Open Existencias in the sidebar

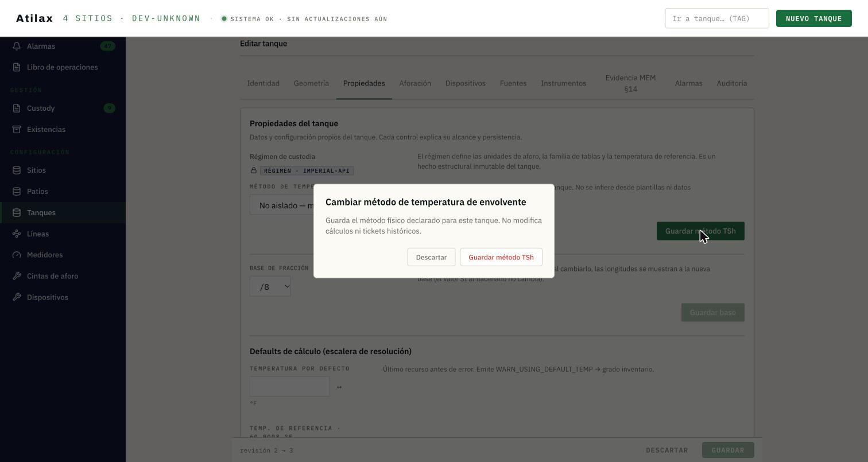point(63,129)
